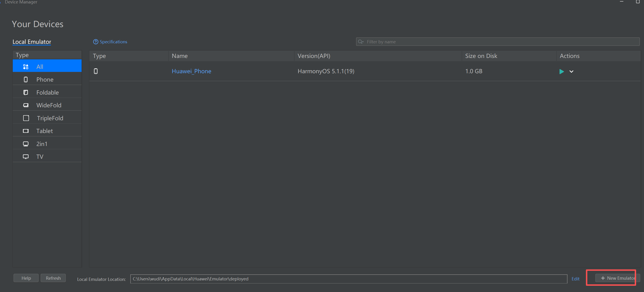Image resolution: width=644 pixels, height=292 pixels.
Task: Click the New Emulator button
Action: point(617,278)
